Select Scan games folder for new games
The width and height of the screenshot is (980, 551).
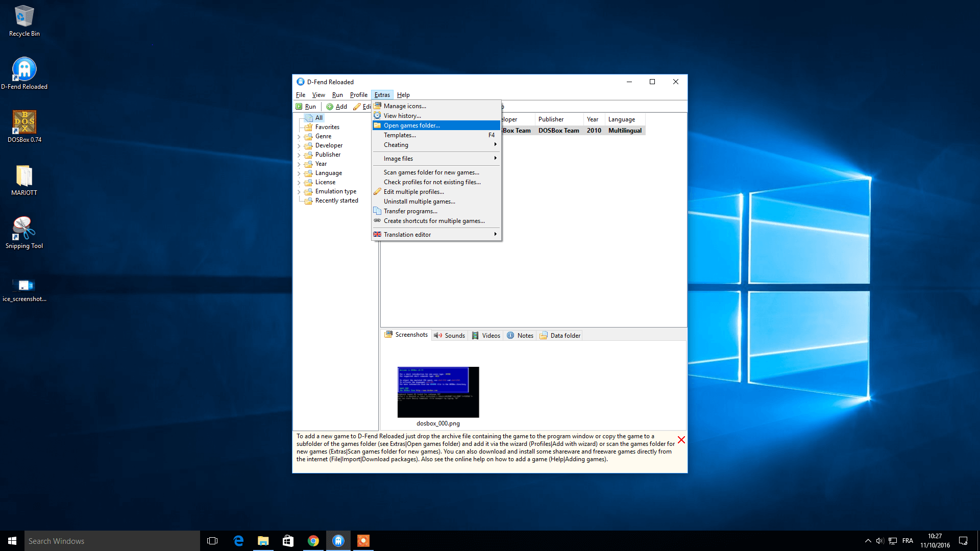[431, 172]
